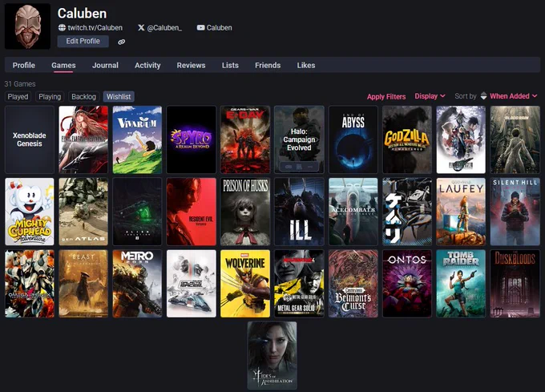Open the Xenoblade Genesis game card

pos(30,139)
